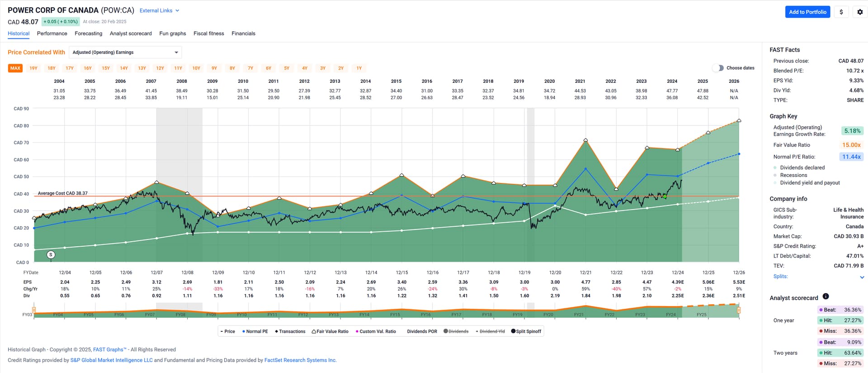Click the 12/26 forecast triangle marker
Screen dimensions: 868x373
[739, 120]
